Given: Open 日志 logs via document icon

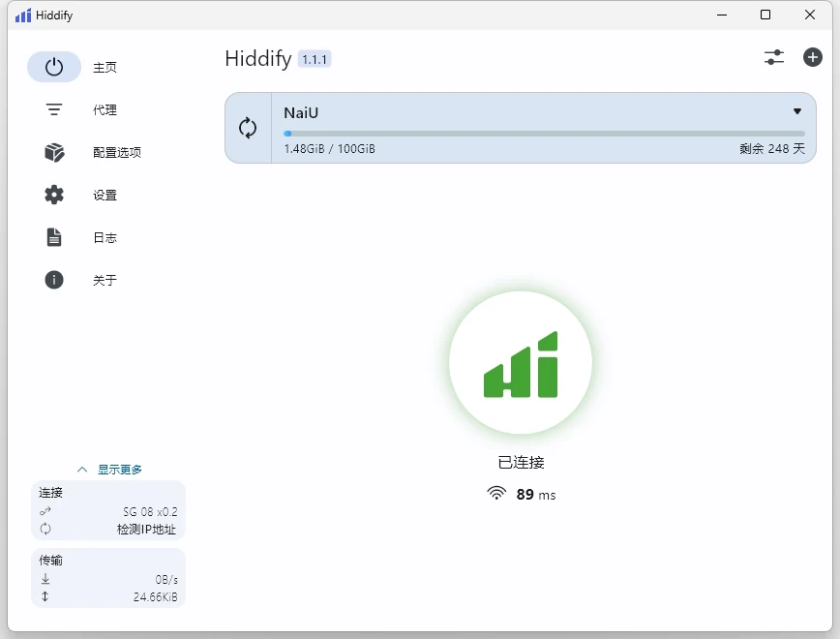Looking at the screenshot, I should (x=54, y=237).
